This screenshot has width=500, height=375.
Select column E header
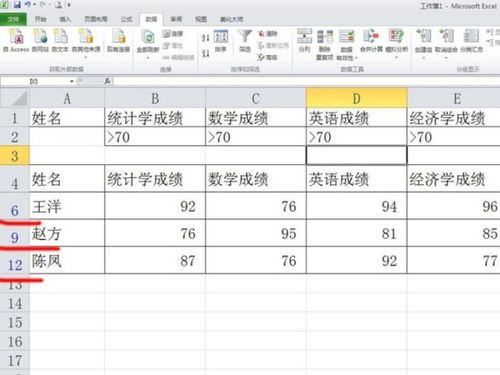(x=454, y=99)
